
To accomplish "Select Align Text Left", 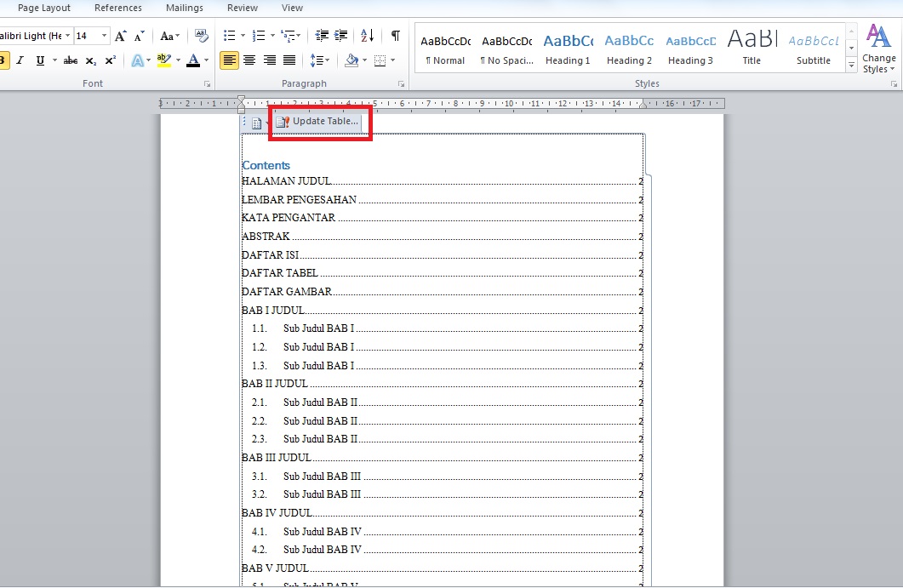I will point(229,60).
